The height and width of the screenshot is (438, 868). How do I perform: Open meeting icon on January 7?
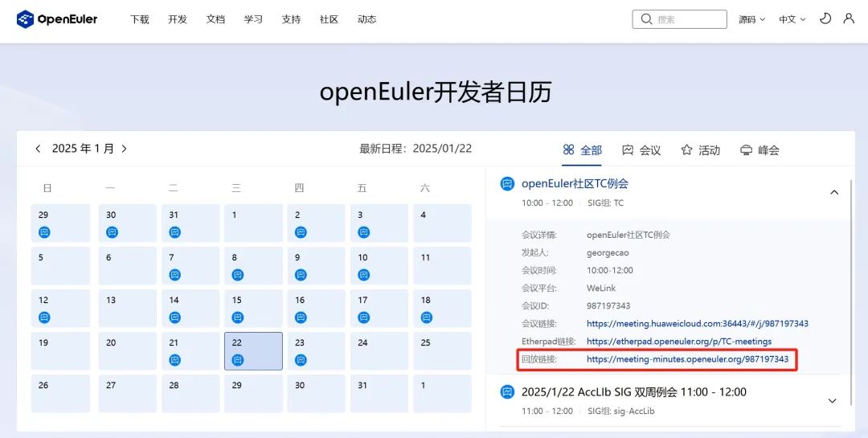175,275
